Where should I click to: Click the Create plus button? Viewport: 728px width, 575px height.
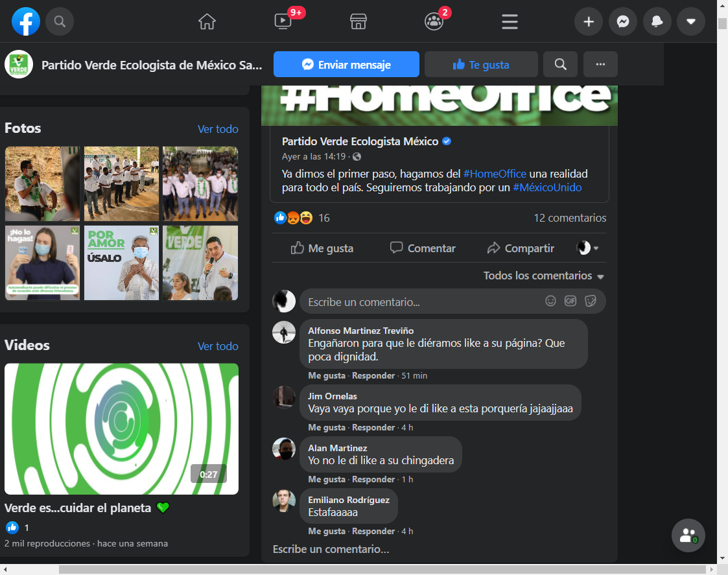(x=589, y=21)
